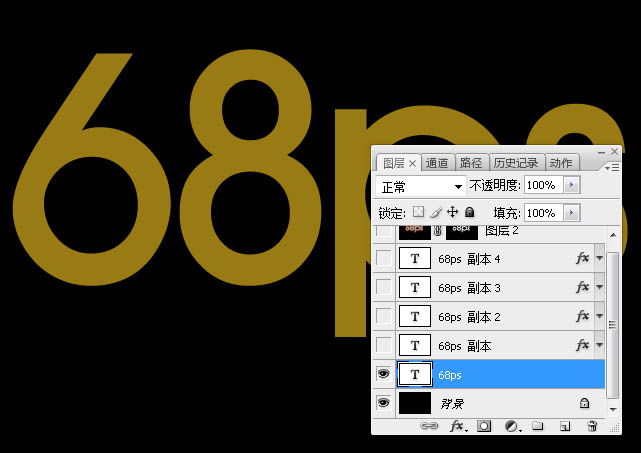Image resolution: width=641 pixels, height=453 pixels.
Task: Expand effects of 68ps 副本 3 layer
Action: (599, 288)
